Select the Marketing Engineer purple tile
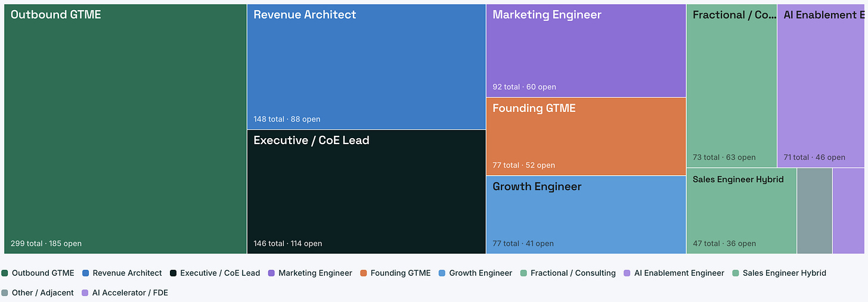This screenshot has height=302, width=868. coord(586,51)
